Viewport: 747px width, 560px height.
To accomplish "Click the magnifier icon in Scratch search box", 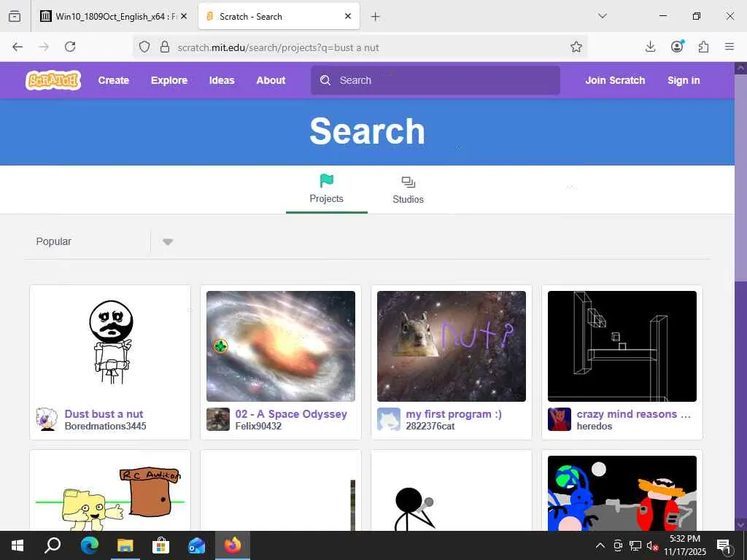I will coord(325,80).
